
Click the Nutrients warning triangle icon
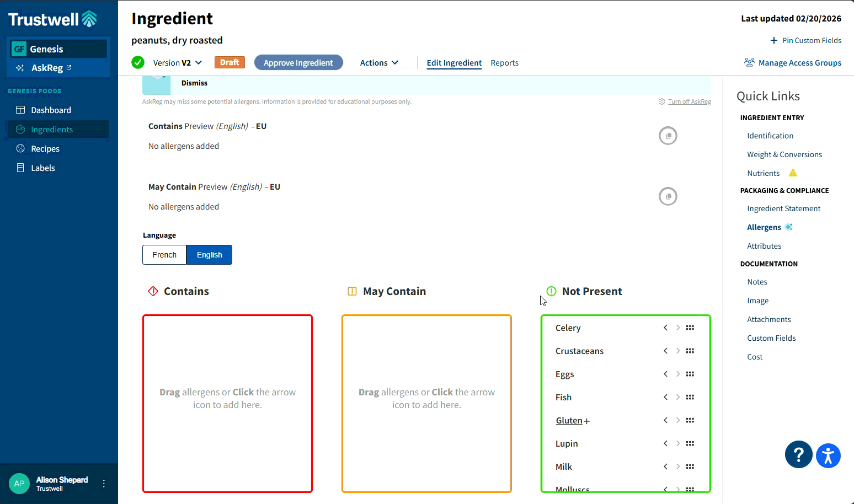[x=793, y=173]
